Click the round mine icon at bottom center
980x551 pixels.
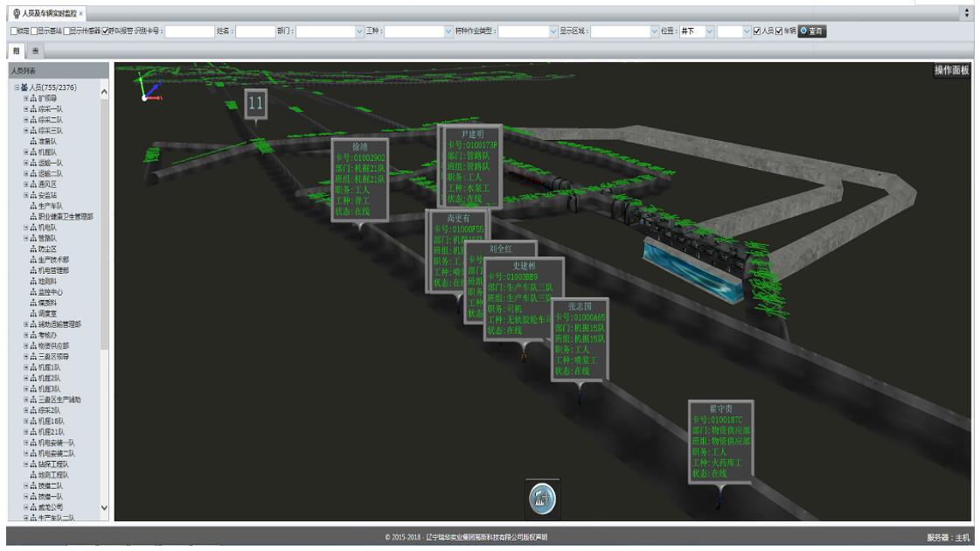click(542, 499)
